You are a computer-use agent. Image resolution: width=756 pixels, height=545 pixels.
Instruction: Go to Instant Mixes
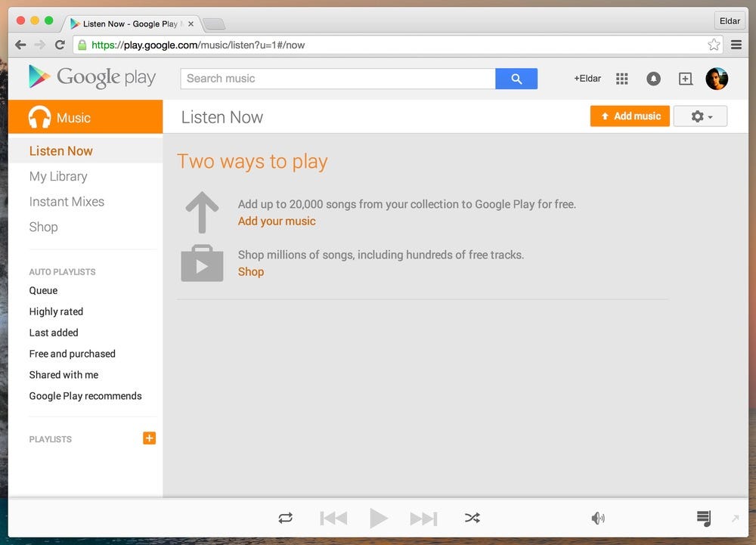click(x=67, y=201)
